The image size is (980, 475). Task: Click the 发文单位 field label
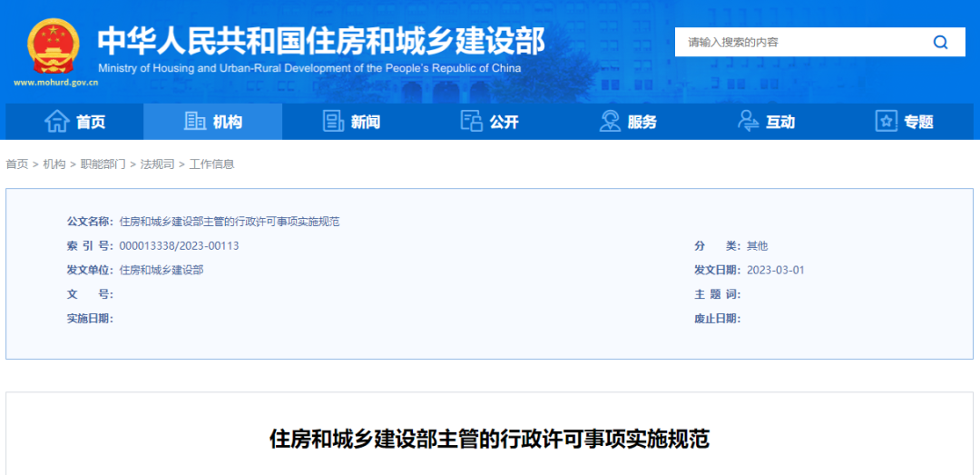tap(89, 271)
